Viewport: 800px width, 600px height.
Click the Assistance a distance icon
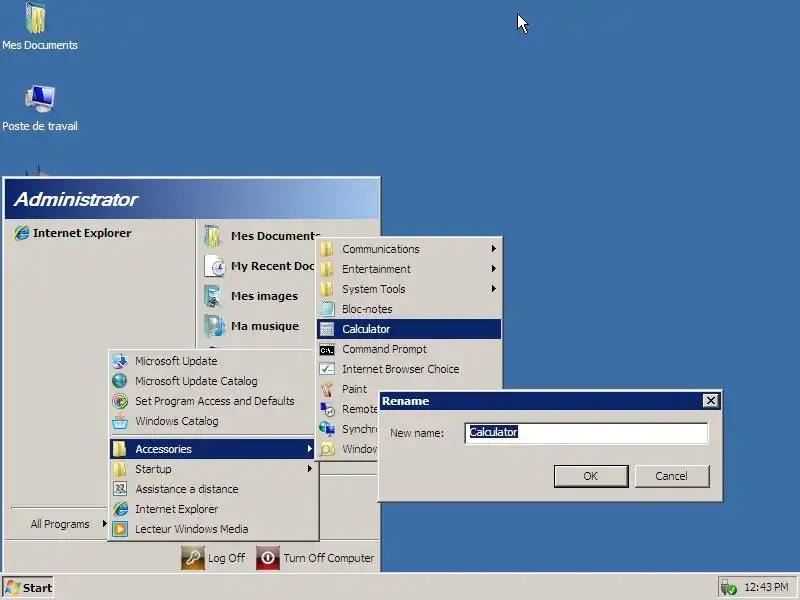(x=120, y=489)
